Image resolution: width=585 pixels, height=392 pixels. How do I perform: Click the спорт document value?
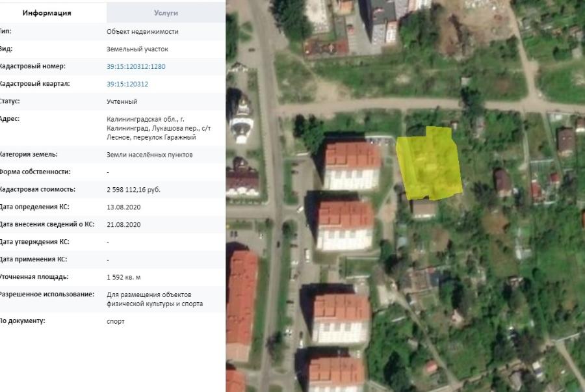tap(115, 321)
